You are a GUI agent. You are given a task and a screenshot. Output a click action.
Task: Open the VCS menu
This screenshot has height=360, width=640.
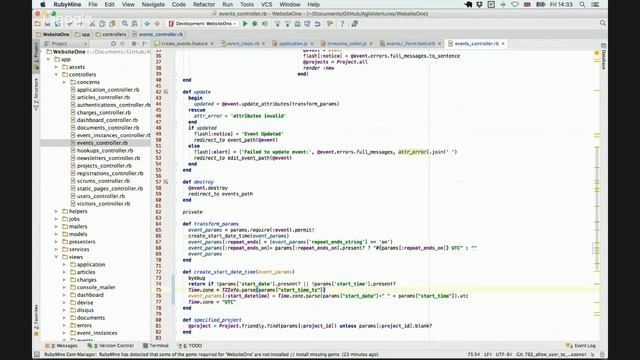click(267, 4)
